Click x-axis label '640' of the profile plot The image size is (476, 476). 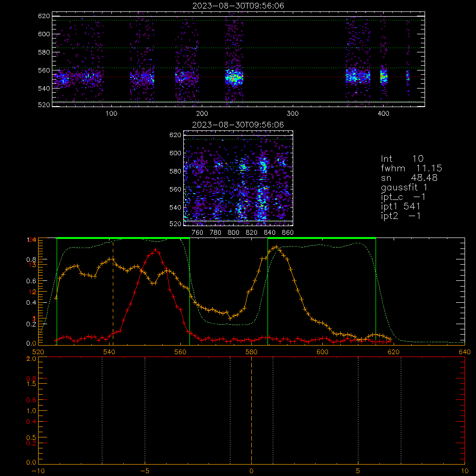[x=465, y=352]
